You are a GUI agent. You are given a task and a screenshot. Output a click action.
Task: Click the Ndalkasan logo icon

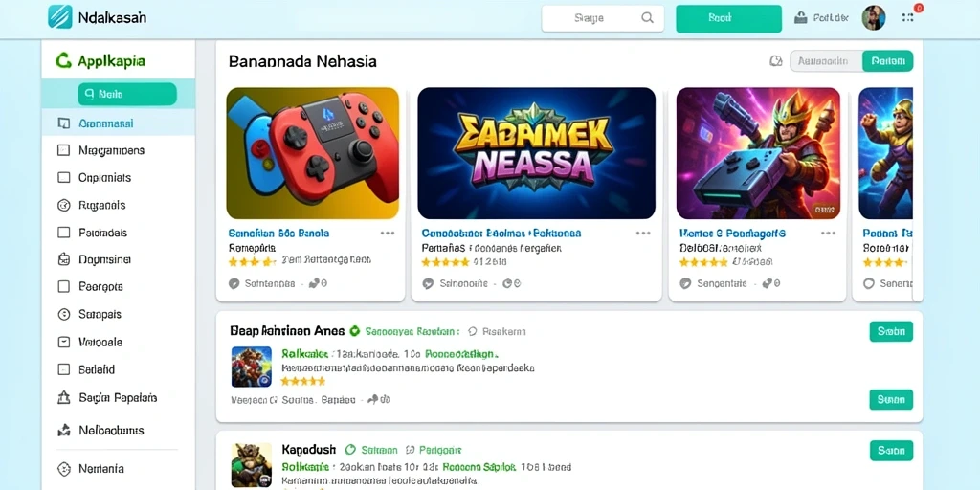[60, 17]
